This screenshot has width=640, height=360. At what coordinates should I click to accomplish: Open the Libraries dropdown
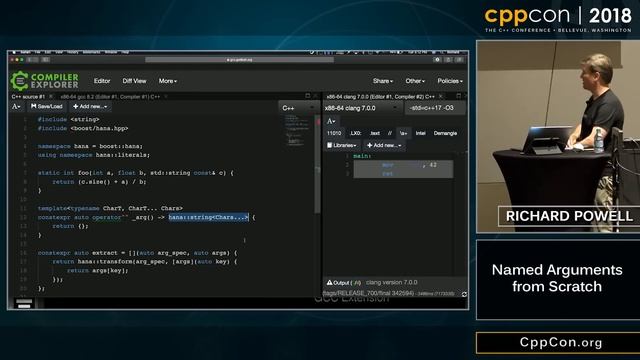click(x=342, y=145)
